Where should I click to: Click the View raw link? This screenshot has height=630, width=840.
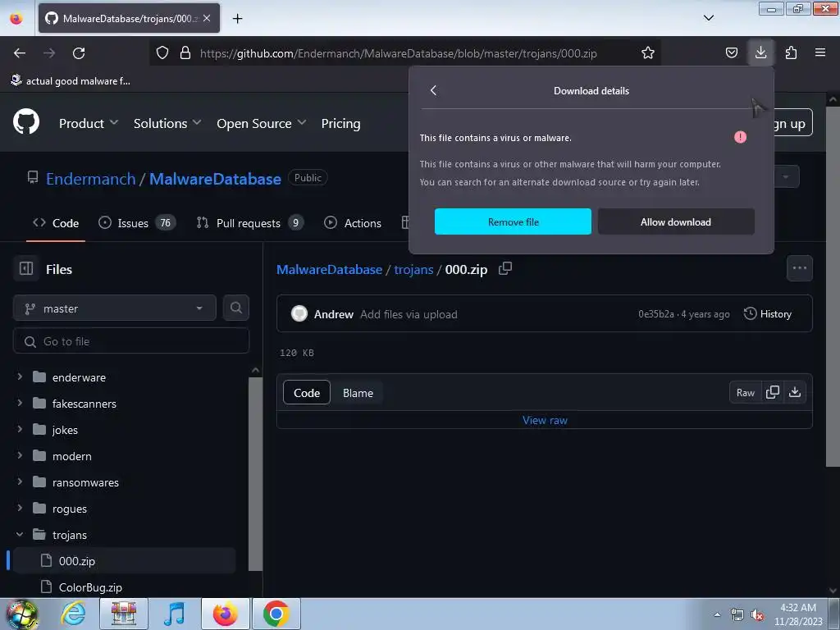[x=545, y=420]
